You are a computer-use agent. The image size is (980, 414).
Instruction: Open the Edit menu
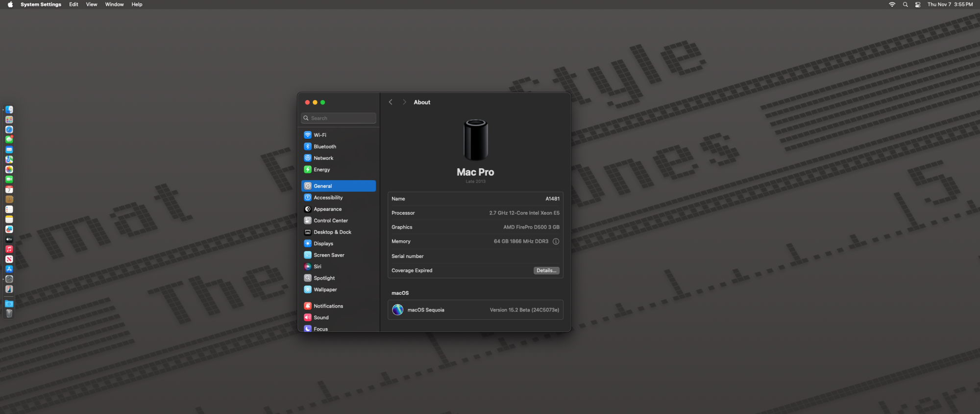click(x=73, y=4)
